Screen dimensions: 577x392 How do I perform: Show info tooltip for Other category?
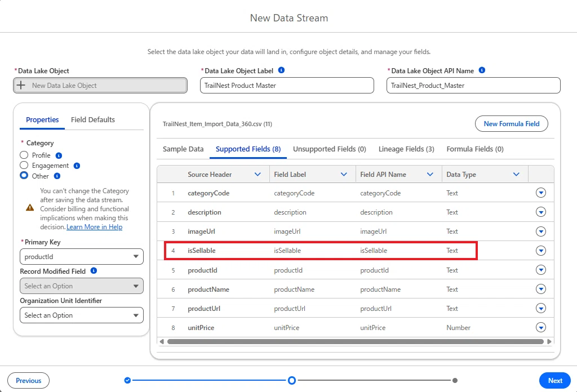click(57, 176)
